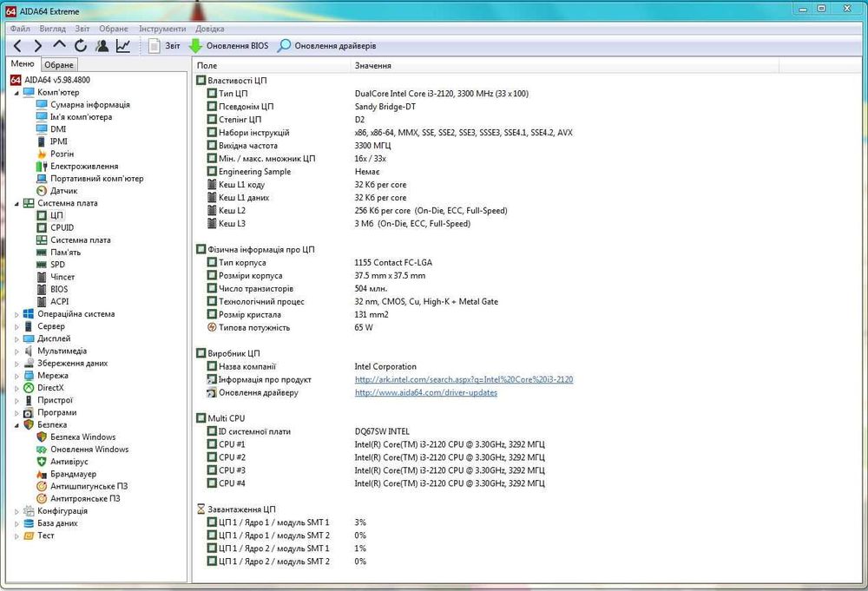The width and height of the screenshot is (868, 591).
Task: Open the Звіт menu in the menu bar
Action: [x=82, y=29]
